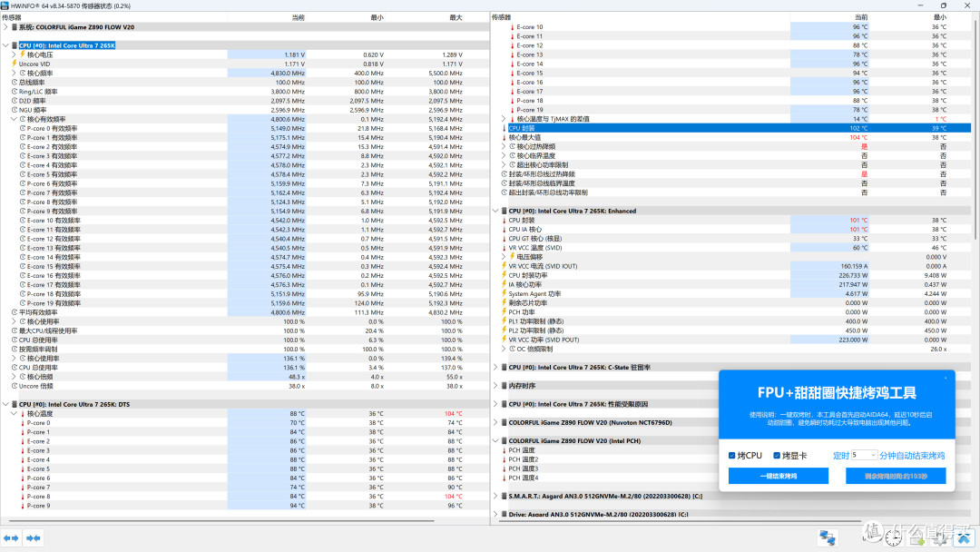Collapse the COLORFUL Z890 (Intel PCH) group
Image resolution: width=980 pixels, height=552 pixels.
(x=495, y=440)
